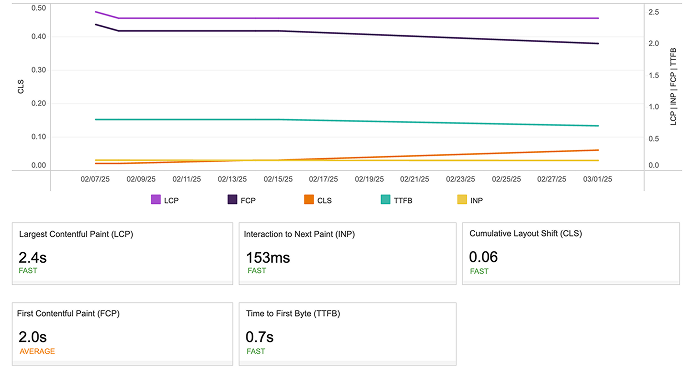This screenshot has width=696, height=372.
Task: Click the orange CLS legend swatch
Action: pyautogui.click(x=309, y=200)
